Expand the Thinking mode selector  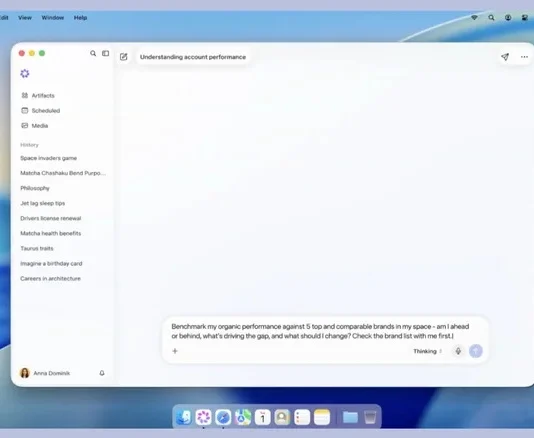427,351
